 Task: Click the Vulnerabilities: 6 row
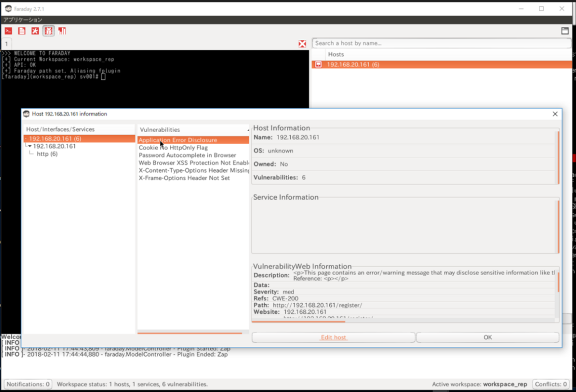point(404,178)
